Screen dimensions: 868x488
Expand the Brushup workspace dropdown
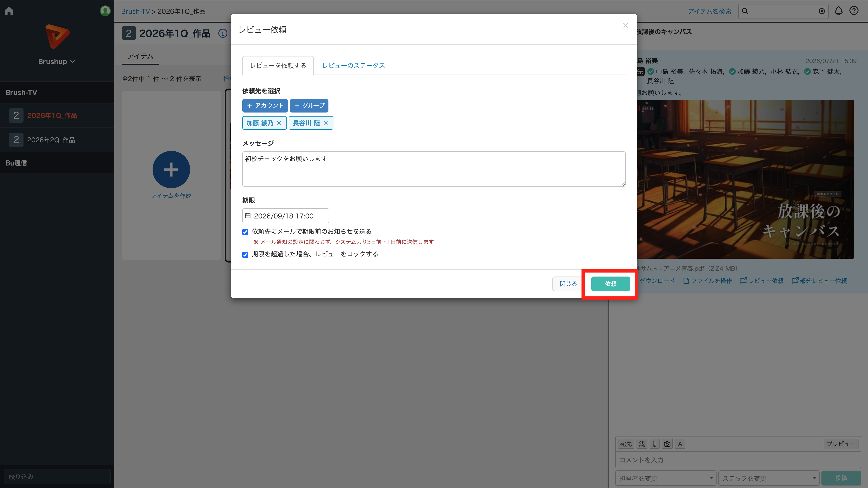tap(57, 62)
